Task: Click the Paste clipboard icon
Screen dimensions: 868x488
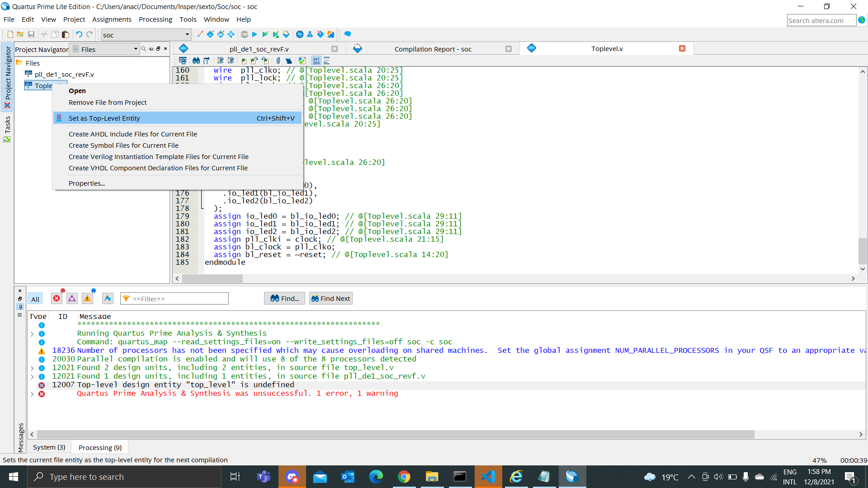Action: pyautogui.click(x=66, y=34)
